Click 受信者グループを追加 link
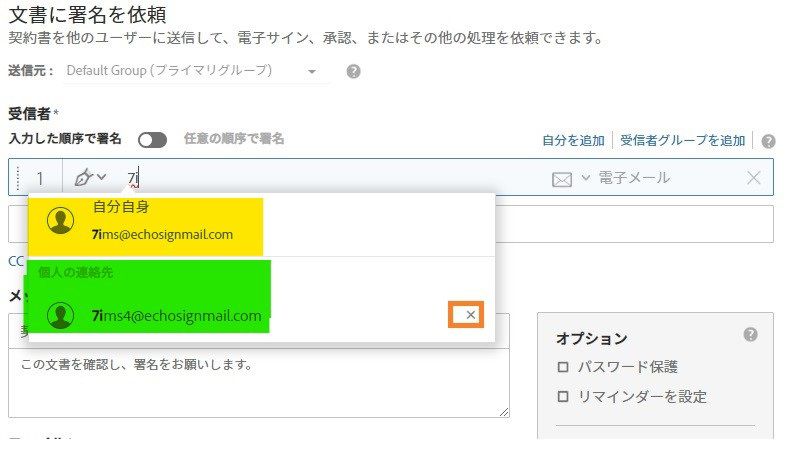 (x=683, y=141)
